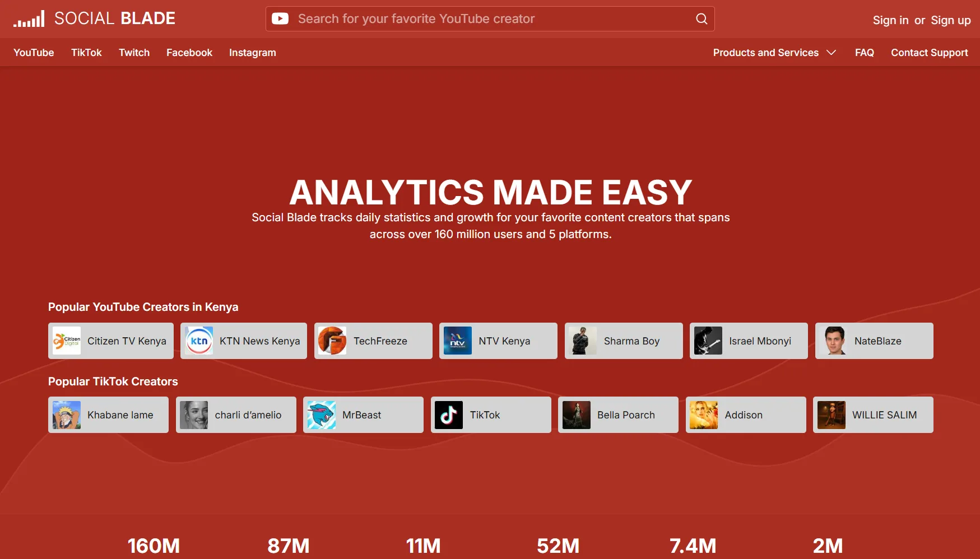Open the Twitch navigation tab
The height and width of the screenshot is (559, 980).
pyautogui.click(x=134, y=53)
